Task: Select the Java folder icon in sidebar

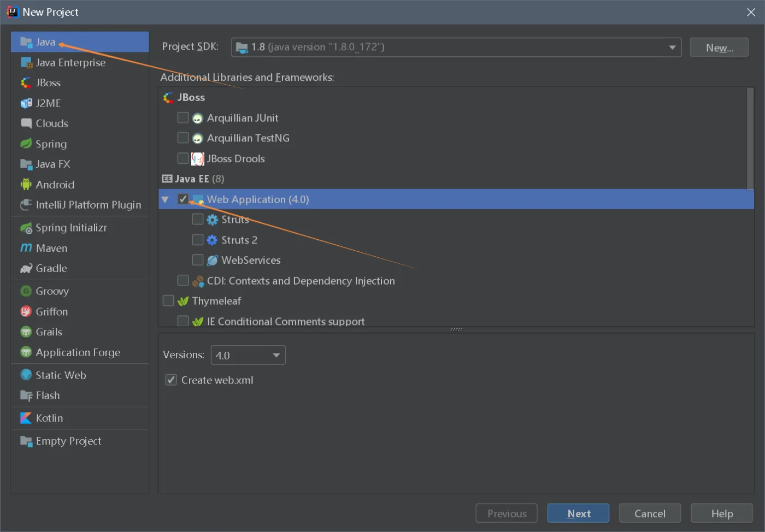Action: pos(26,42)
